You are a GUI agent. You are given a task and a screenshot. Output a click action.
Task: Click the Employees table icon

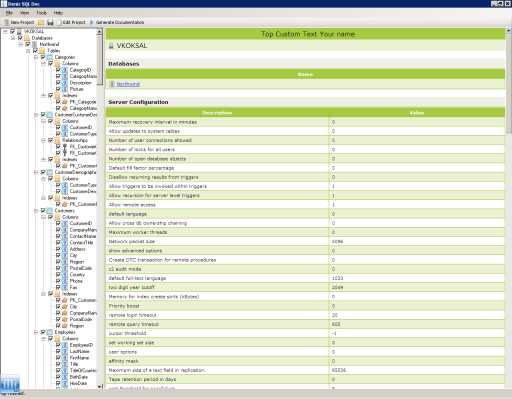50,332
